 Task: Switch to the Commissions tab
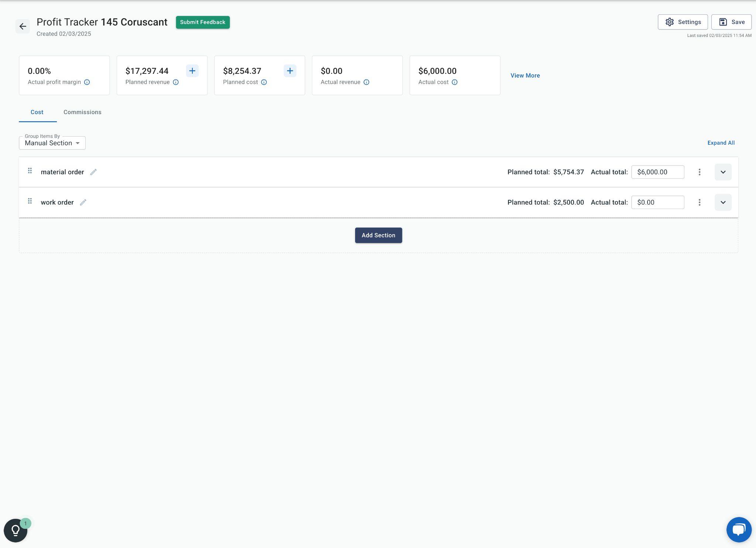pyautogui.click(x=82, y=112)
